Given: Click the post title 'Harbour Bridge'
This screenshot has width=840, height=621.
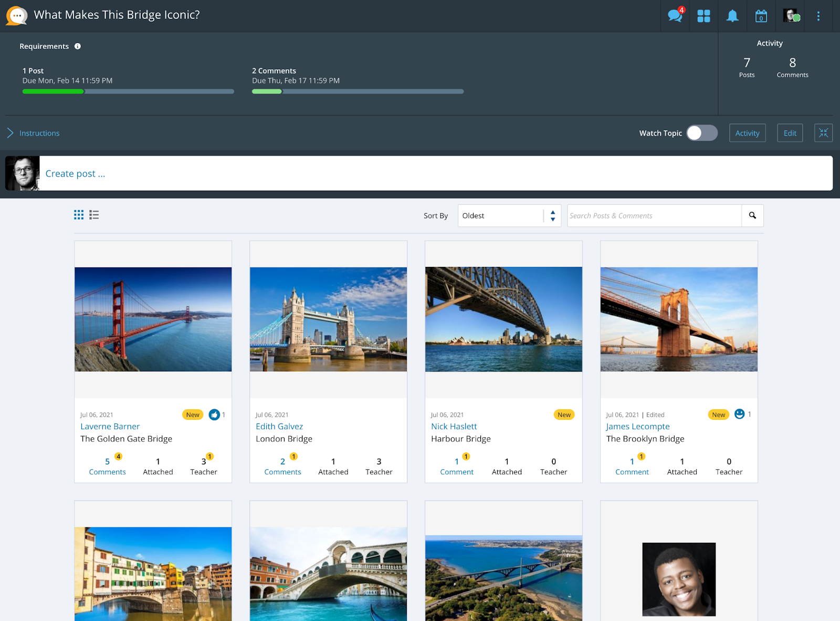Looking at the screenshot, I should point(461,439).
